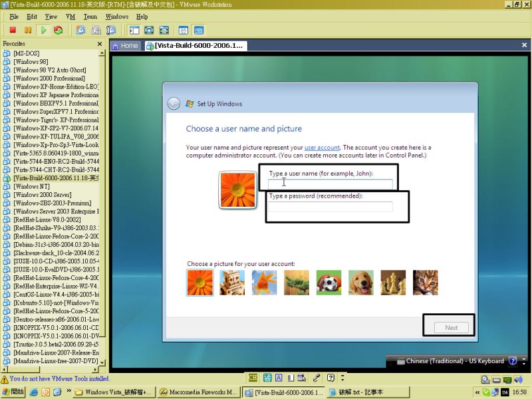Open the Snapshot Manager toolbar icon
The height and width of the screenshot is (399, 532).
tap(111, 30)
